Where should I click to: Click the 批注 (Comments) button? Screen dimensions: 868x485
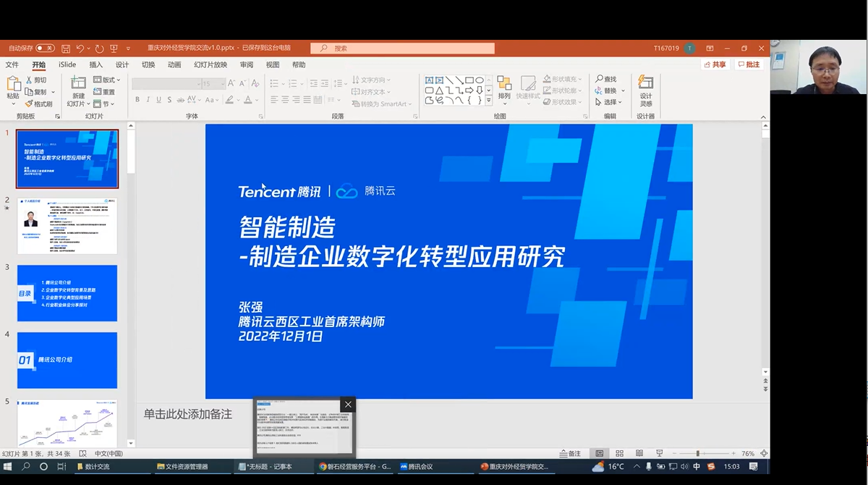point(749,64)
